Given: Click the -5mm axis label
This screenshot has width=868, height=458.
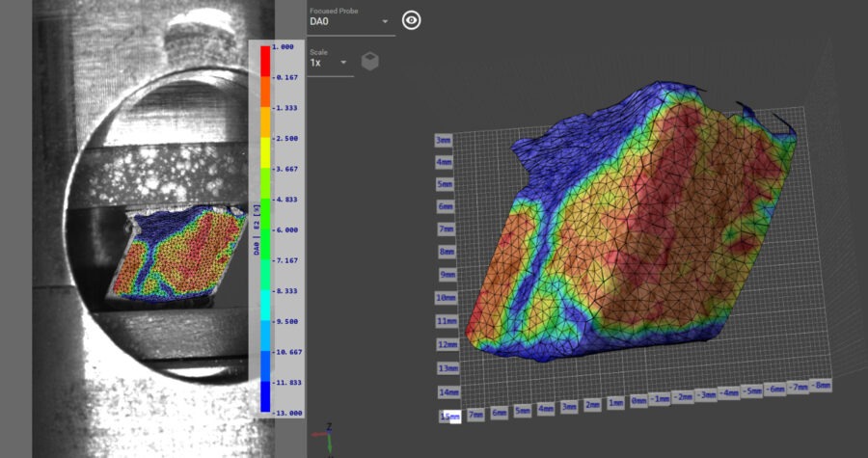Looking at the screenshot, I should pos(751,391).
